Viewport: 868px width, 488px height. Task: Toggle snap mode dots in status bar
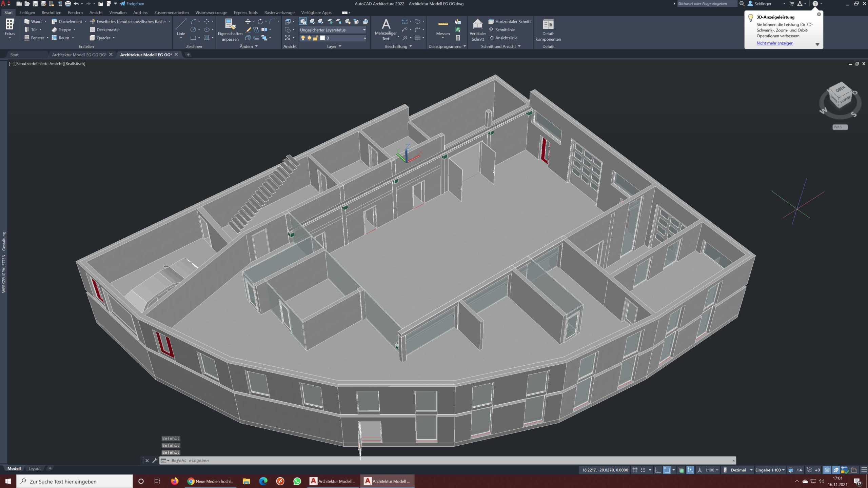click(643, 470)
